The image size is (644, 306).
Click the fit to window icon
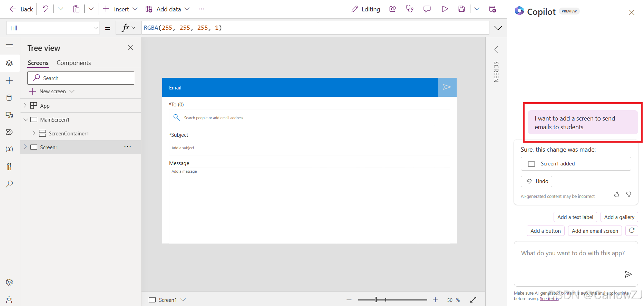473,300
